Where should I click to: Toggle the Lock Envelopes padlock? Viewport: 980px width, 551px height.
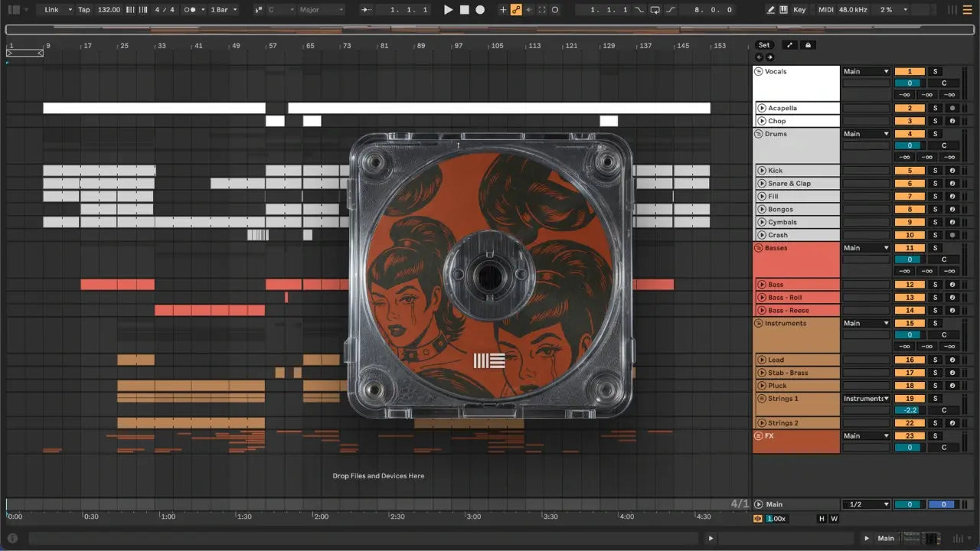click(807, 45)
